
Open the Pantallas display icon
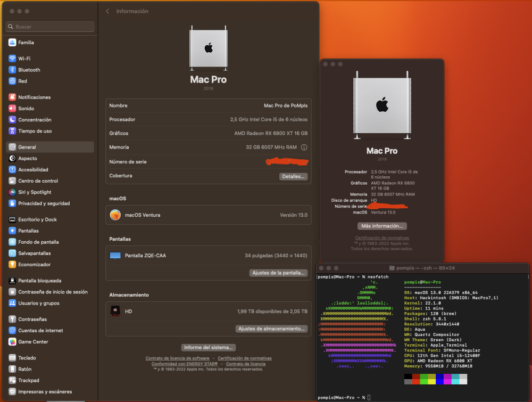(12, 231)
